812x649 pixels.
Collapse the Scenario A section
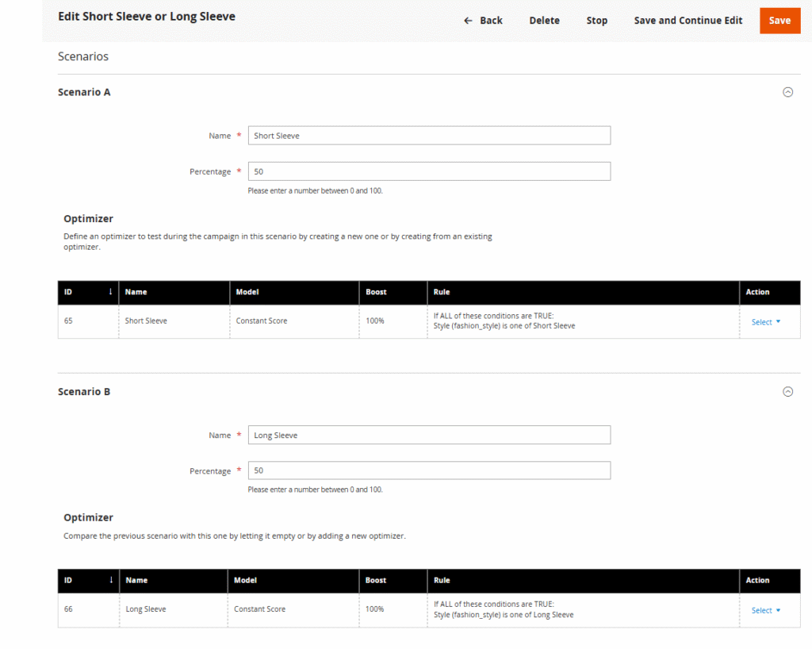click(787, 92)
